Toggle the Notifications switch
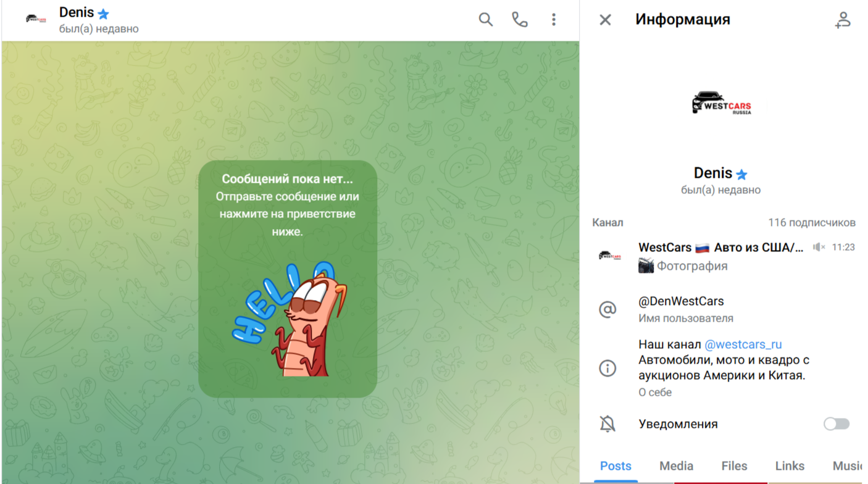 836,424
